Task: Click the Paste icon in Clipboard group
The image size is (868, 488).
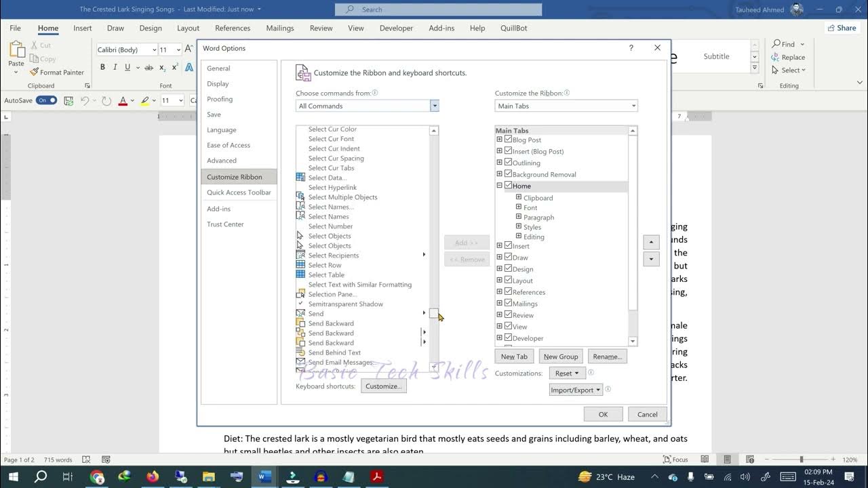Action: (x=16, y=51)
